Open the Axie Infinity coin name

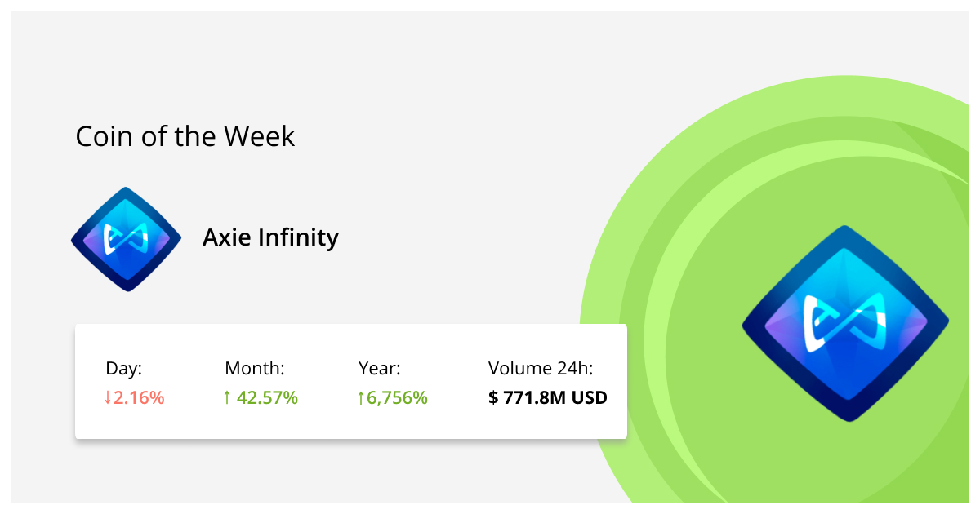270,238
